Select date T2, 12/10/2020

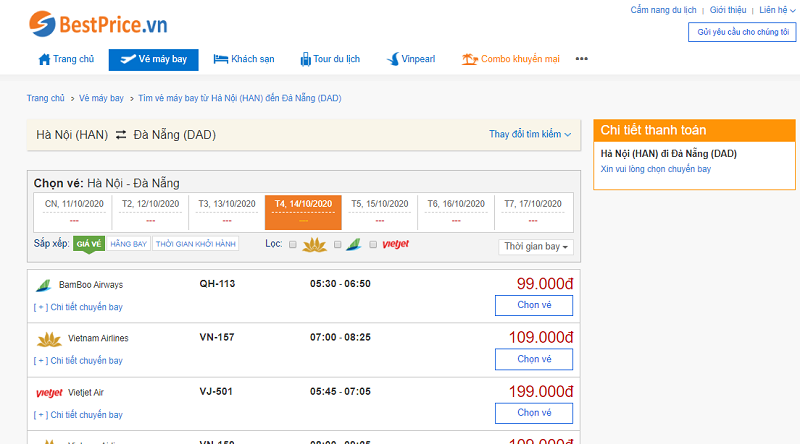tap(151, 212)
